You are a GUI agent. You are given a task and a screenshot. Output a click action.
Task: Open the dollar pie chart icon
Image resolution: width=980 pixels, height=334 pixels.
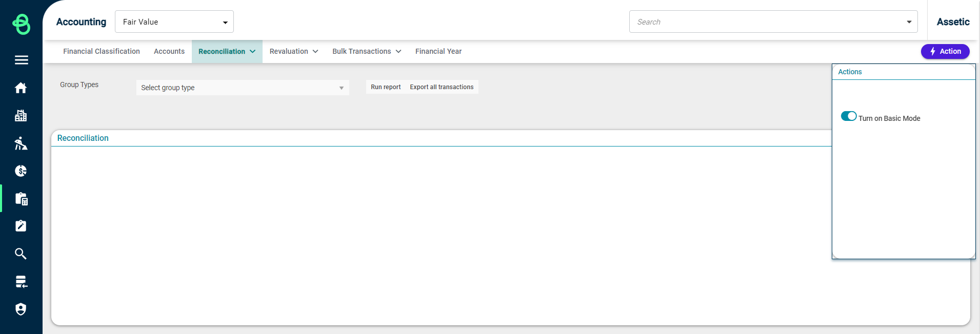(x=21, y=171)
